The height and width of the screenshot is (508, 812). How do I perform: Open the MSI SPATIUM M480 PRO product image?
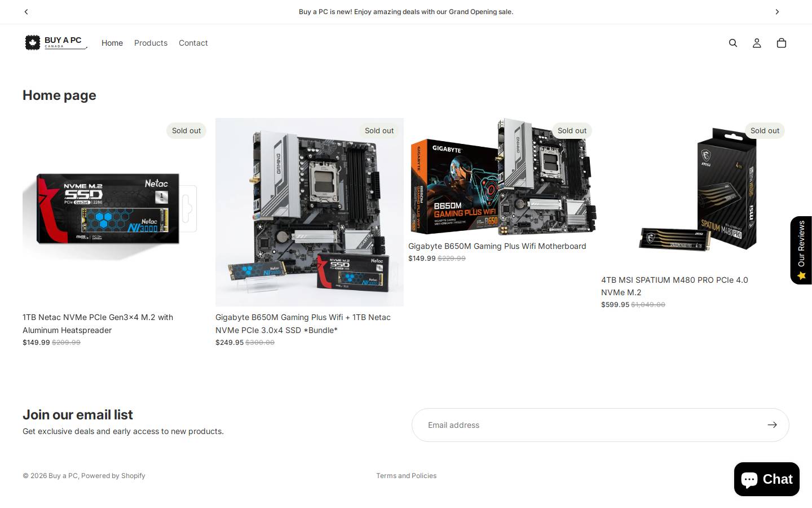click(x=695, y=194)
